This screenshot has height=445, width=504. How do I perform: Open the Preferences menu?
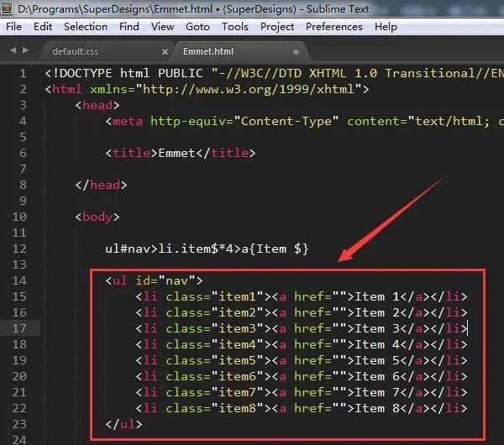coord(334,27)
